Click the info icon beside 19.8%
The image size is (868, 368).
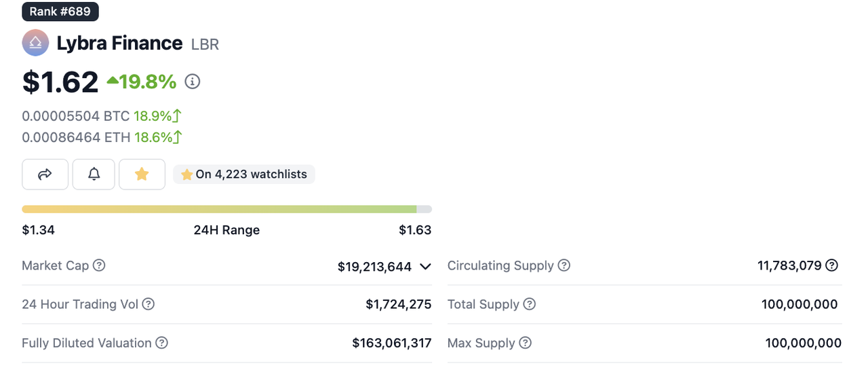193,82
